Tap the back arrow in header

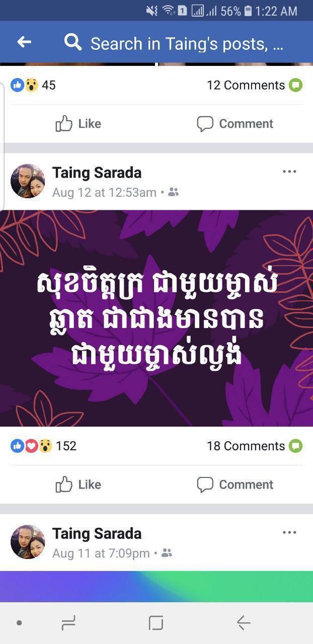[x=24, y=43]
